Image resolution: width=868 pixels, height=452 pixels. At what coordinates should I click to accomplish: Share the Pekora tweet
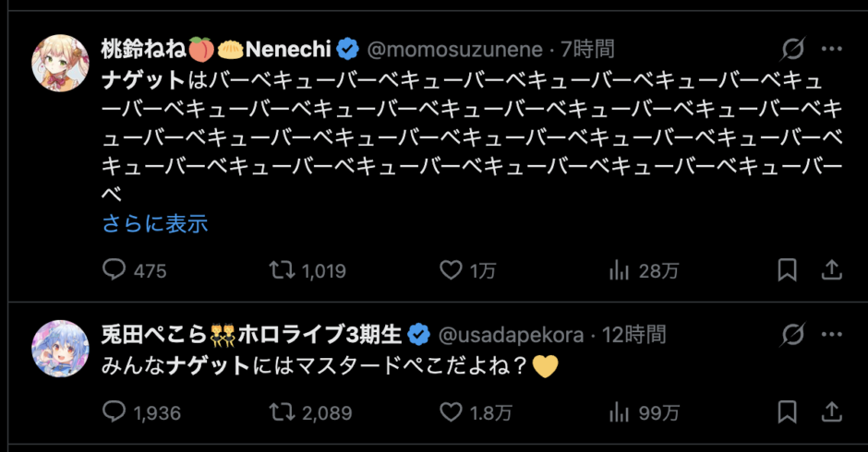pos(831,412)
